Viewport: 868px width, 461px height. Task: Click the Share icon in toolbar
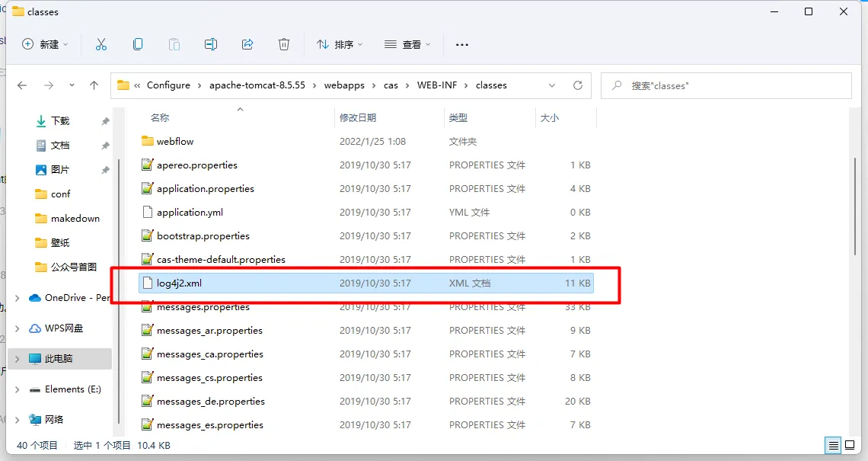click(247, 44)
